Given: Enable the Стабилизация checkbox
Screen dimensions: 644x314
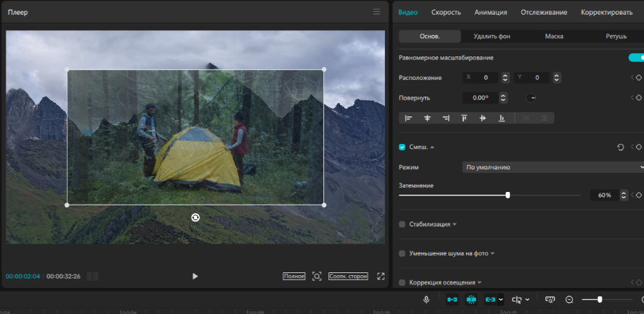Looking at the screenshot, I should (402, 224).
